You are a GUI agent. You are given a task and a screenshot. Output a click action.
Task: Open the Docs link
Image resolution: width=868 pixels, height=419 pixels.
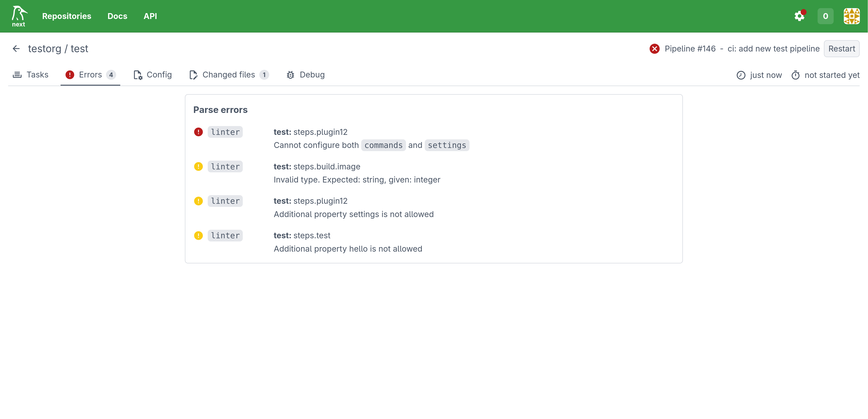coord(117,16)
